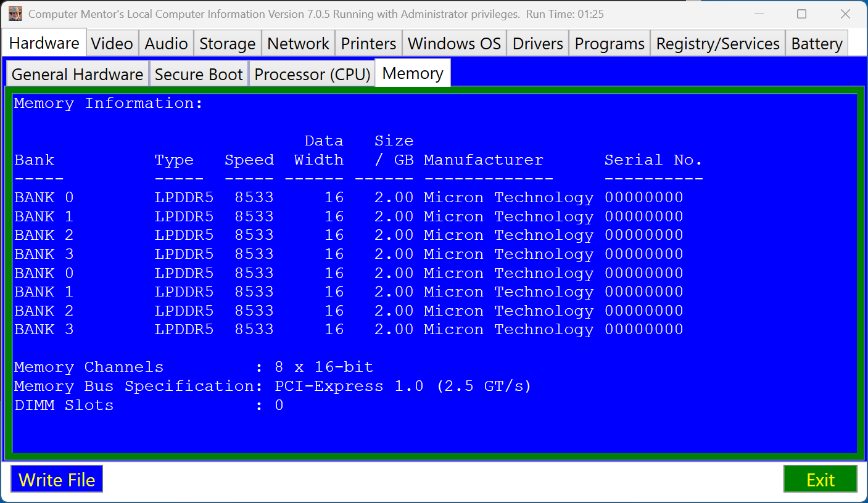Select the Registry/Services tab
The image size is (868, 503).
pyautogui.click(x=717, y=44)
